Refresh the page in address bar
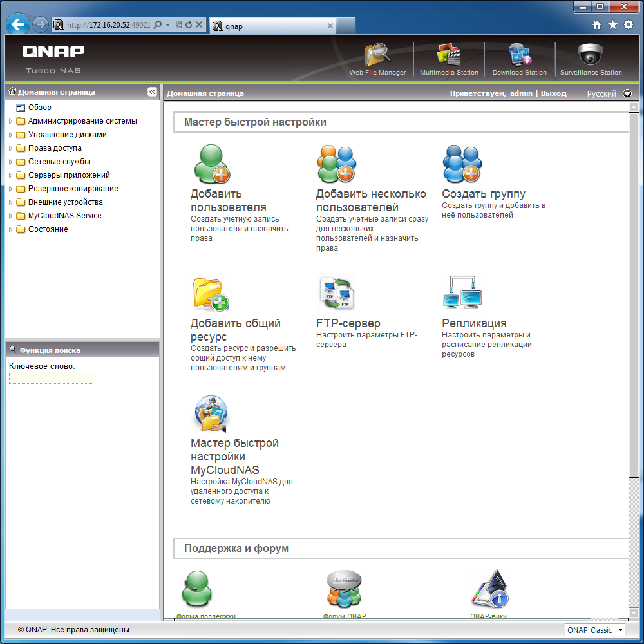Image resolution: width=644 pixels, height=644 pixels. point(189,24)
